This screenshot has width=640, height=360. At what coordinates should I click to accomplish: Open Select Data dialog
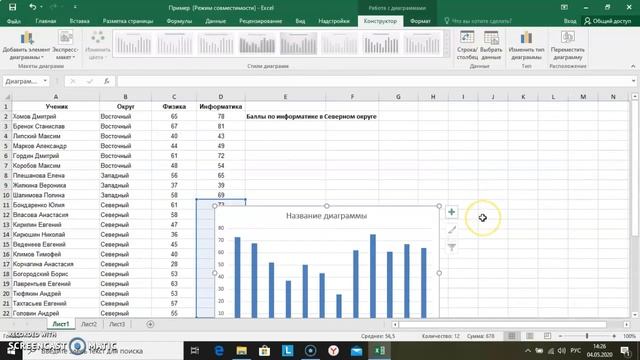(491, 46)
